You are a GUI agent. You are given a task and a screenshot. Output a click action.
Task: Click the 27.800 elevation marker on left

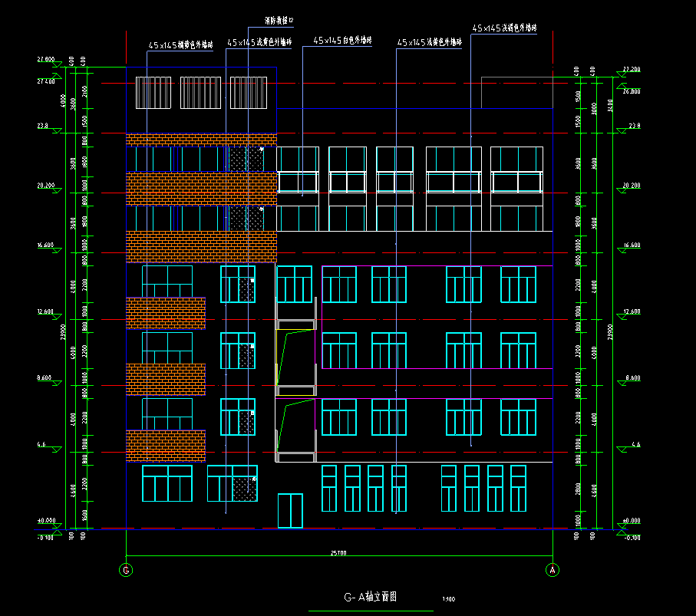coord(45,60)
